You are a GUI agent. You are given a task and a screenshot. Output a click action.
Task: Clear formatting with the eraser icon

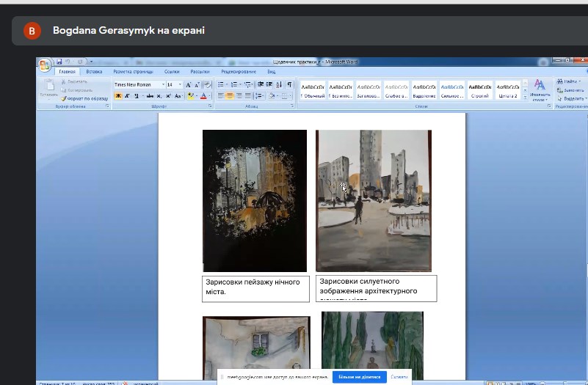click(x=207, y=84)
